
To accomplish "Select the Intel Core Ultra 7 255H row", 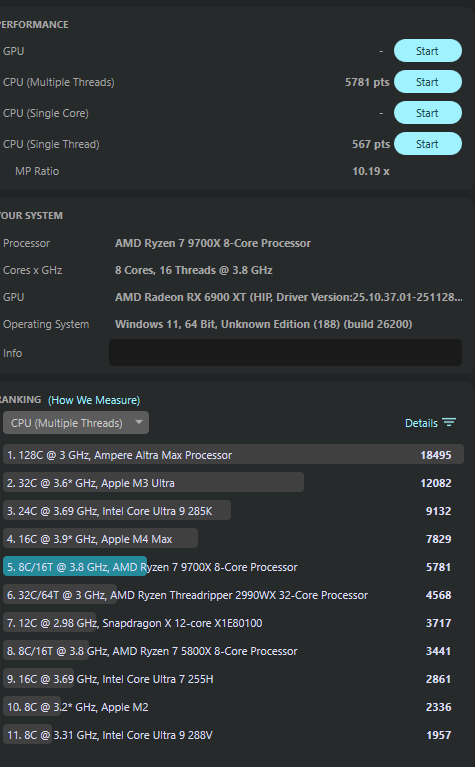I will [x=233, y=679].
